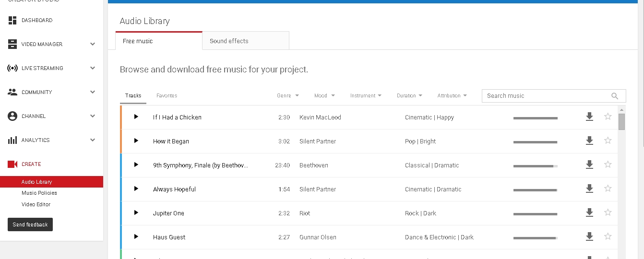The height and width of the screenshot is (259, 644).
Task: Click artist name Riot
Action: click(x=305, y=213)
